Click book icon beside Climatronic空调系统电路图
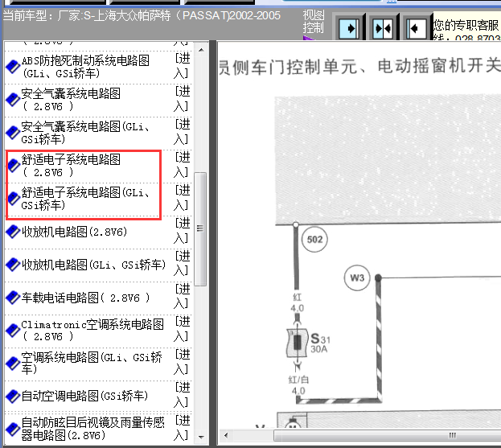Image resolution: width=501 pixels, height=448 pixels. point(13,331)
